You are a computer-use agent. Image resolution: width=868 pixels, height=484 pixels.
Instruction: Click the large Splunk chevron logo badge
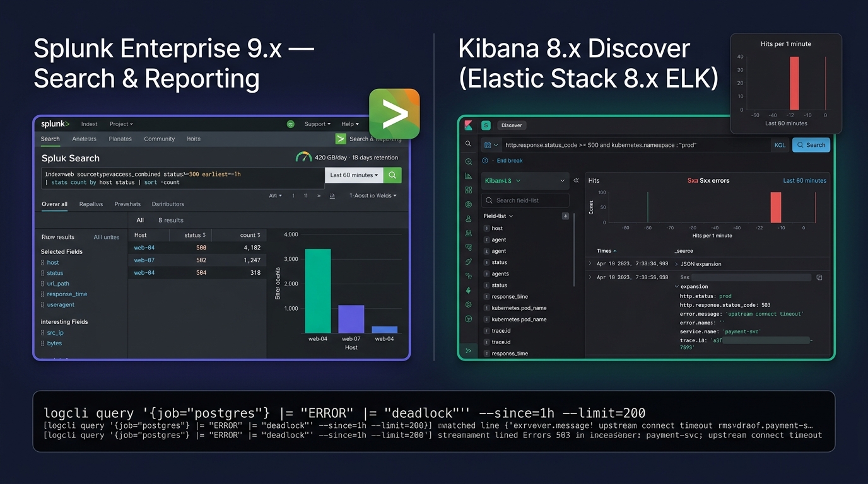(394, 113)
